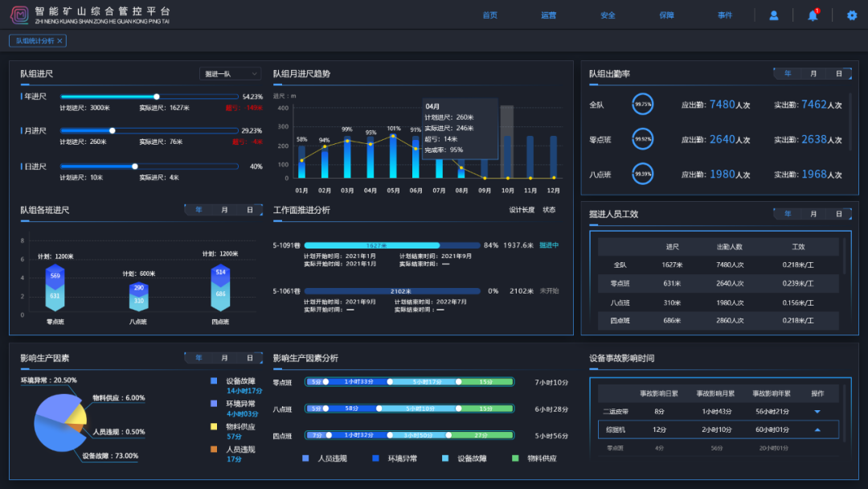Open the 掘进一队 team dropdown
Image resolution: width=868 pixels, height=489 pixels.
point(231,74)
